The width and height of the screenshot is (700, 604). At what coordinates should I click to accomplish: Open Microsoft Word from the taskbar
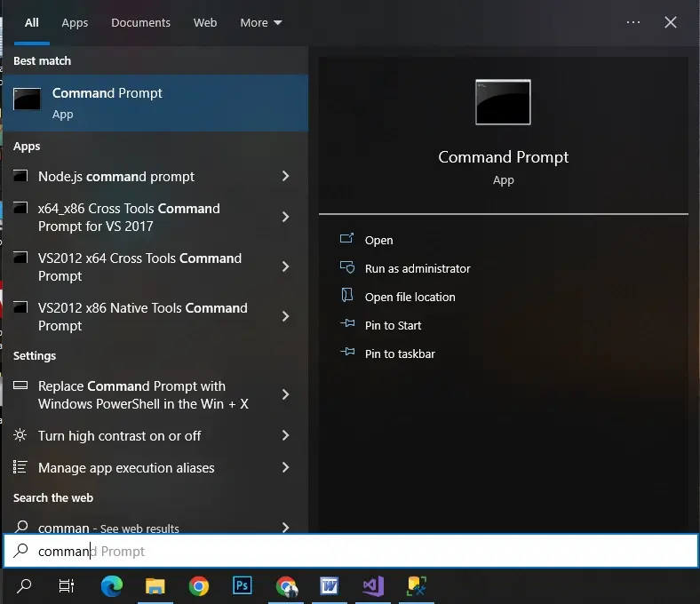pos(329,585)
